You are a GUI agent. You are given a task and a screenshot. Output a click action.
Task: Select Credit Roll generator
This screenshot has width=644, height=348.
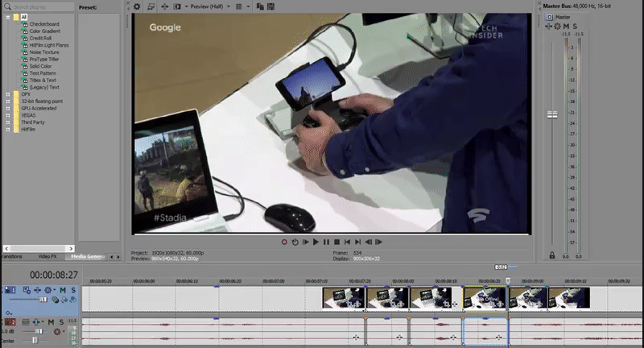(40, 38)
